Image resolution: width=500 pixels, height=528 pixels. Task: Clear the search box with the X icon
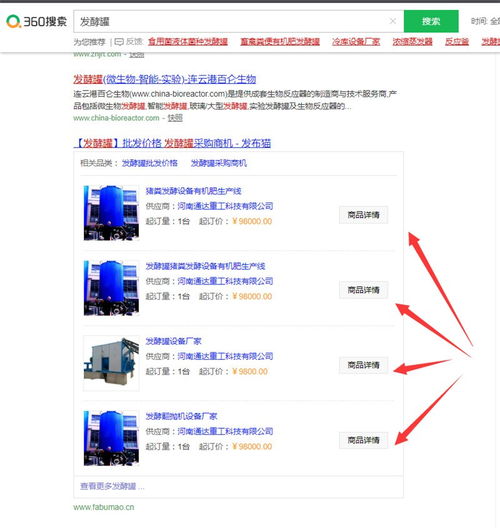tap(393, 21)
